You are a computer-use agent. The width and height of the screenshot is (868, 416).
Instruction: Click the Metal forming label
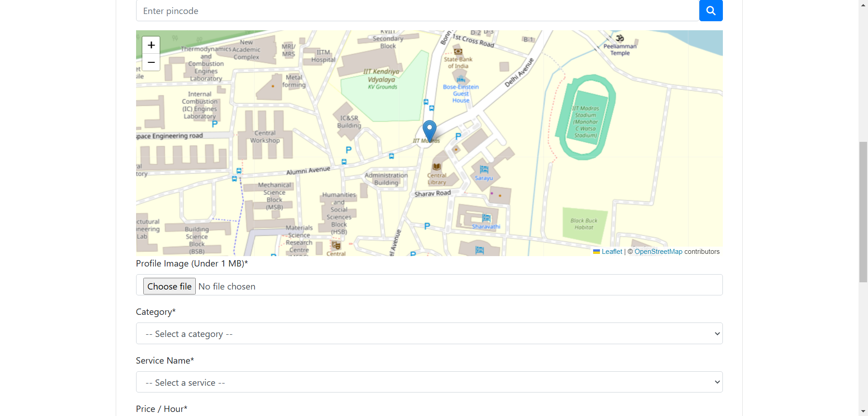coord(294,81)
